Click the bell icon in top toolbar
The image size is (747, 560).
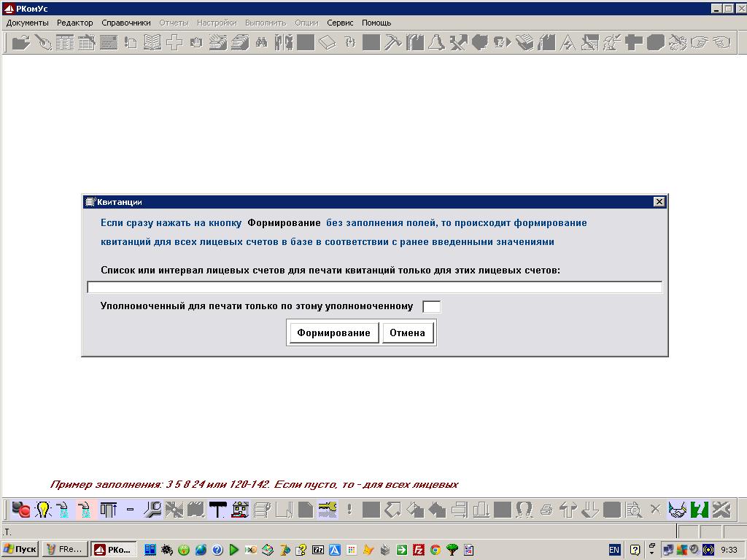click(x=436, y=43)
